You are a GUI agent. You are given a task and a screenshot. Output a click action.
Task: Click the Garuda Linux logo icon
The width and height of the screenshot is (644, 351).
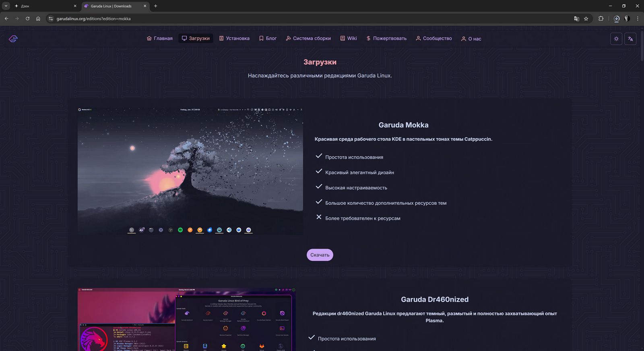coord(13,39)
